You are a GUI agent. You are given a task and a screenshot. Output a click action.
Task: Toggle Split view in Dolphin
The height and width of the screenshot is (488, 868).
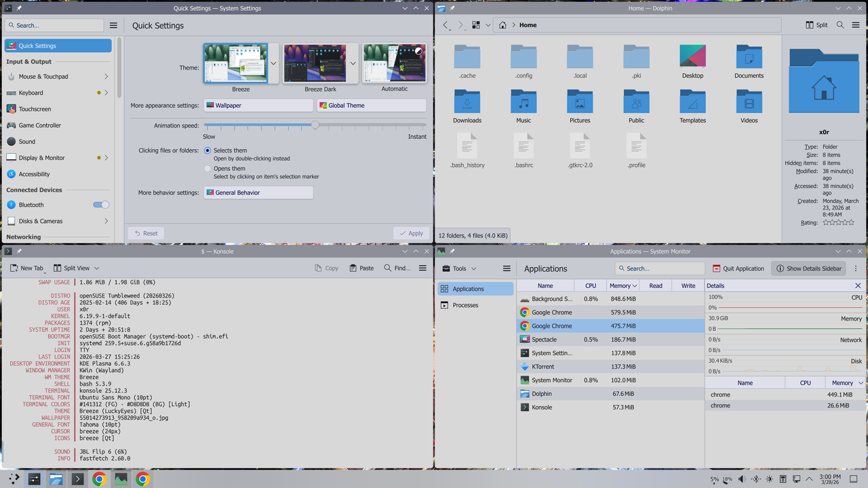tap(816, 25)
